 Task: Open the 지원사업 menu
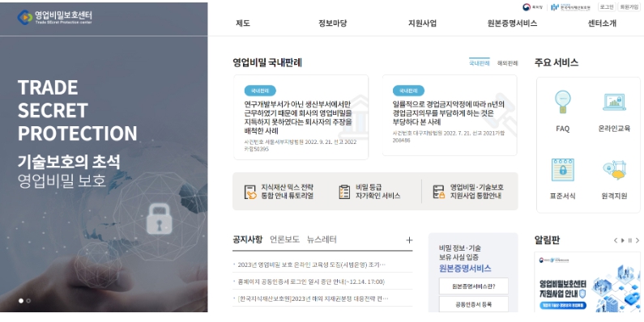point(422,23)
